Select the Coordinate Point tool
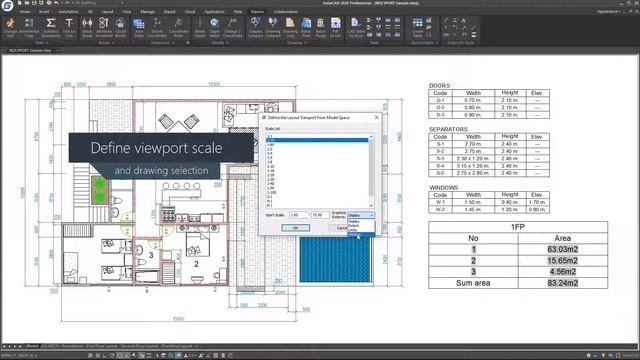 click(178, 28)
